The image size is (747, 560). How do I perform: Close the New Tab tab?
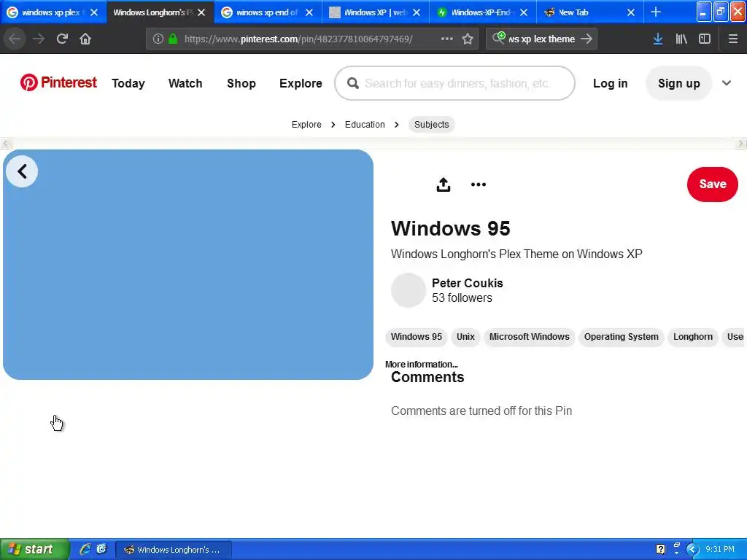[631, 12]
